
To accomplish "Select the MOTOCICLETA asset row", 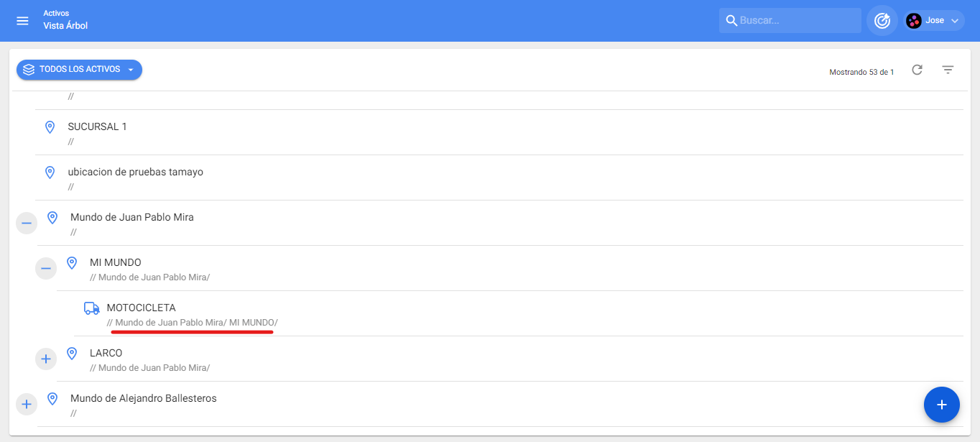I will (x=142, y=308).
